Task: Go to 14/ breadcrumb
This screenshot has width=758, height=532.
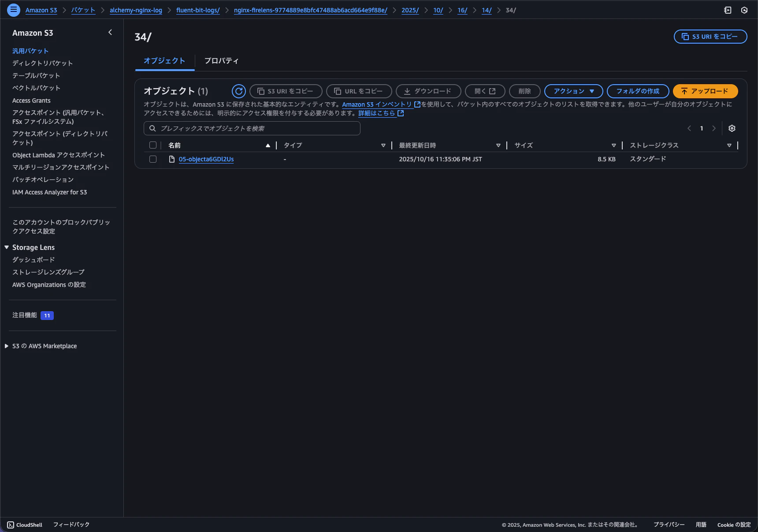Action: (x=487, y=10)
